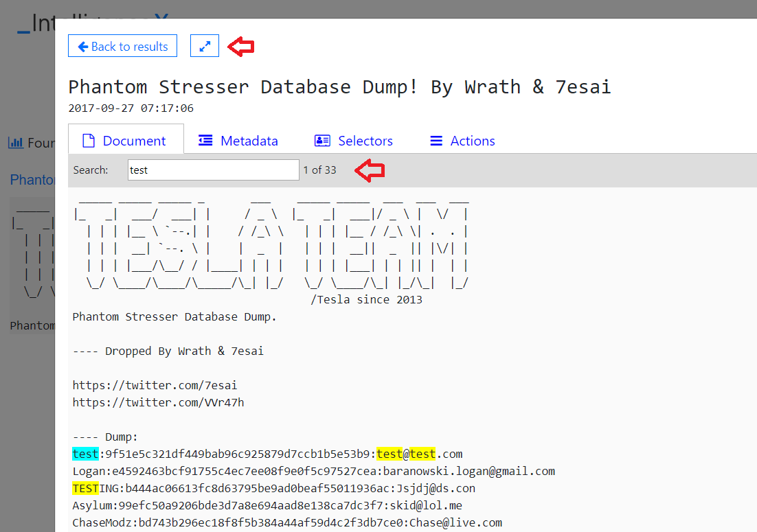Click the ID card icon for Selectors
The image size is (757, 532).
click(x=322, y=141)
